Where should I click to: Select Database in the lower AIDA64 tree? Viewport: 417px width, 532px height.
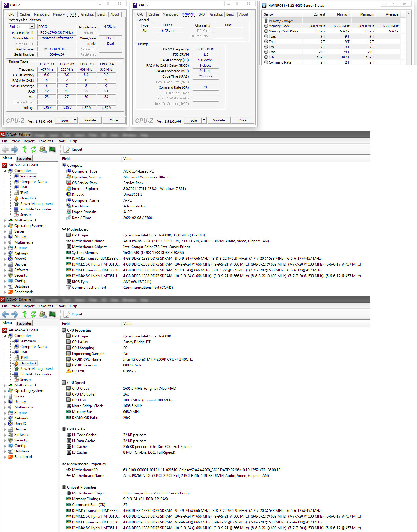[x=22, y=451]
